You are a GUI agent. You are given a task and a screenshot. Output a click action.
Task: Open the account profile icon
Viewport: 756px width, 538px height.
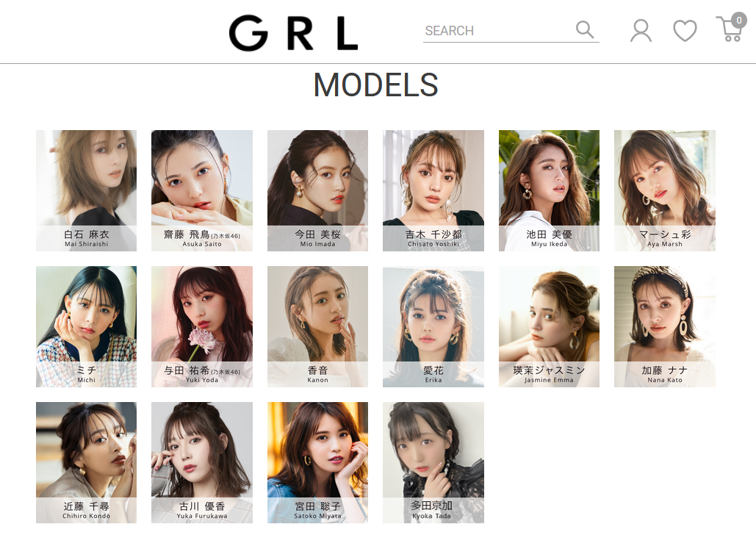pos(641,30)
